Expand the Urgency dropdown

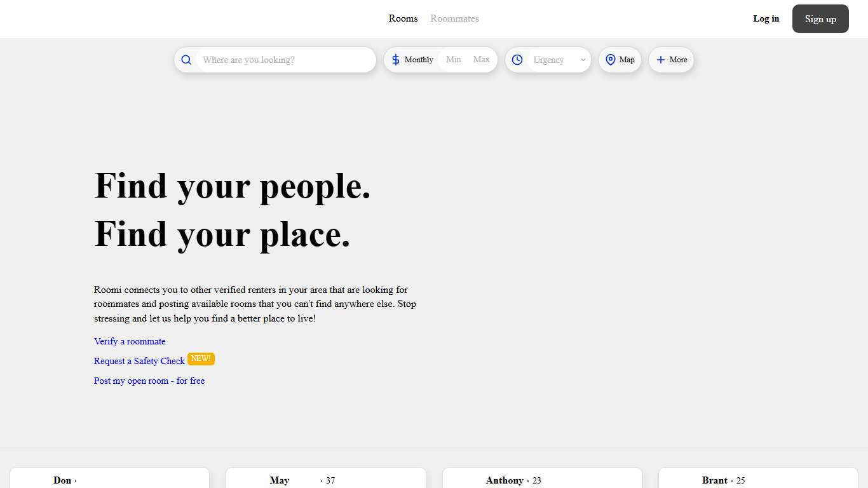pyautogui.click(x=548, y=59)
